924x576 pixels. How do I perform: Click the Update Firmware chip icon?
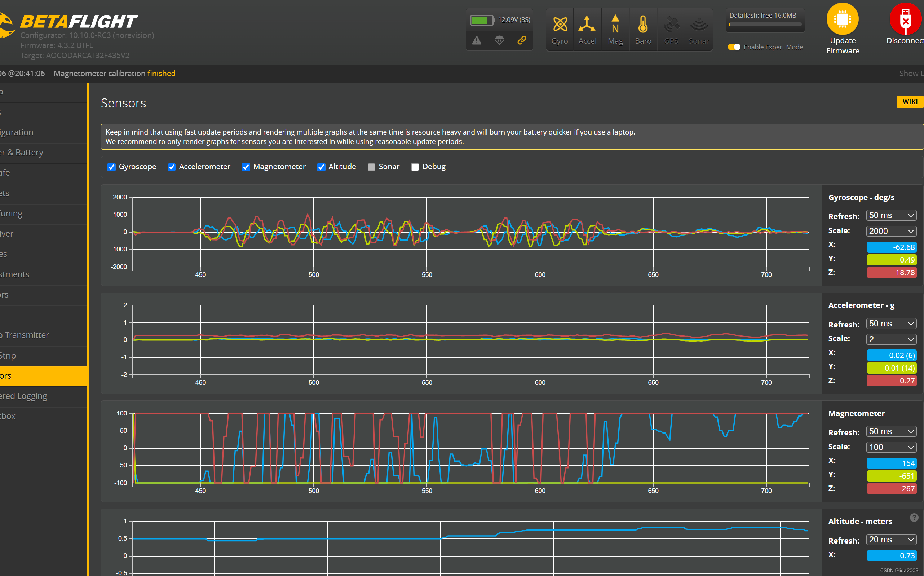[842, 19]
